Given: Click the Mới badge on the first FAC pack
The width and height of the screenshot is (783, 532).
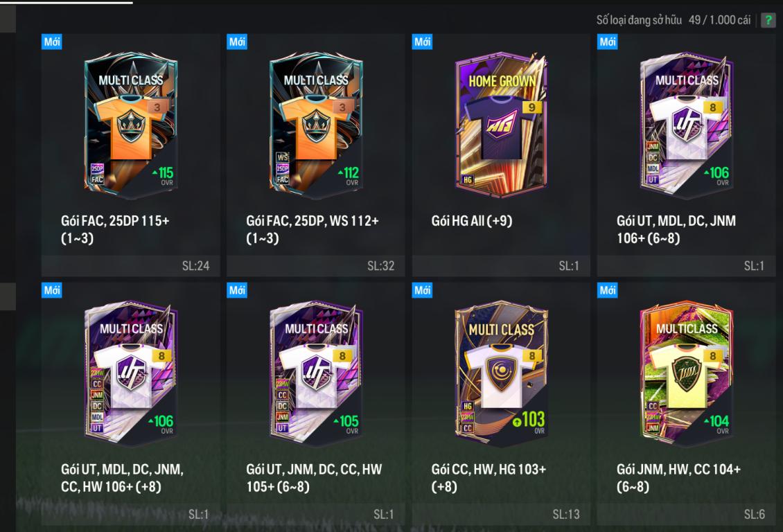Looking at the screenshot, I should coord(51,42).
